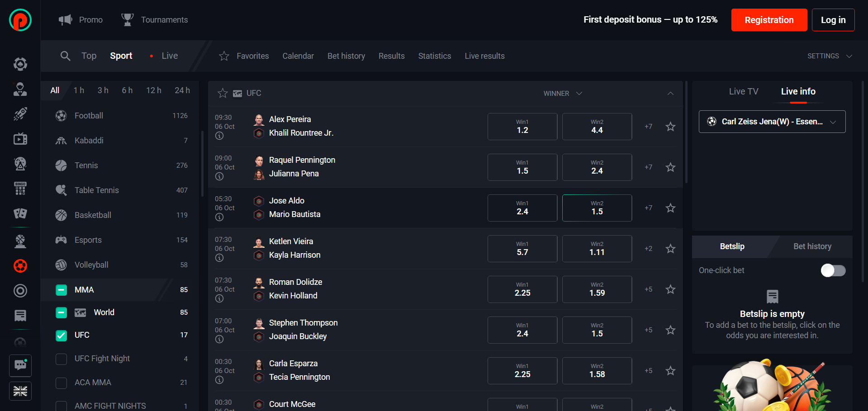The image size is (868, 411).
Task: Click the Log in button
Action: tap(833, 20)
